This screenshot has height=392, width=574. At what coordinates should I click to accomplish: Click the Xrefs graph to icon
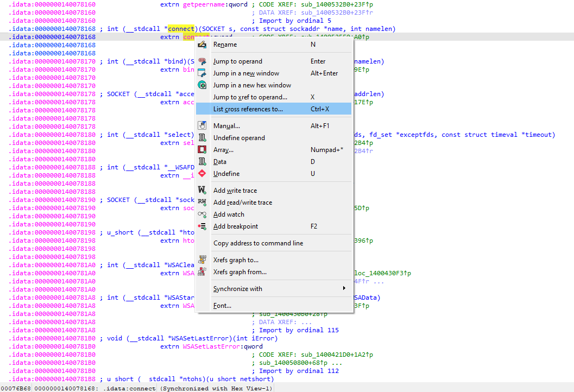pyautogui.click(x=202, y=260)
